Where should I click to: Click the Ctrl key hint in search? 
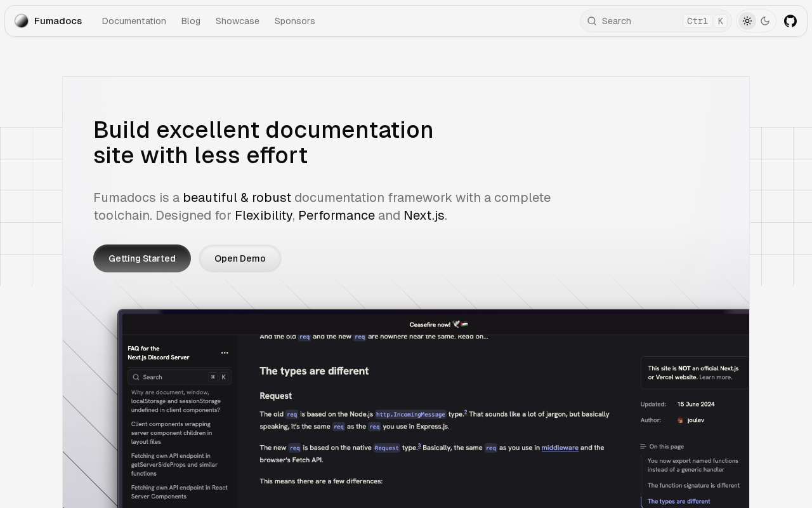[x=697, y=21]
